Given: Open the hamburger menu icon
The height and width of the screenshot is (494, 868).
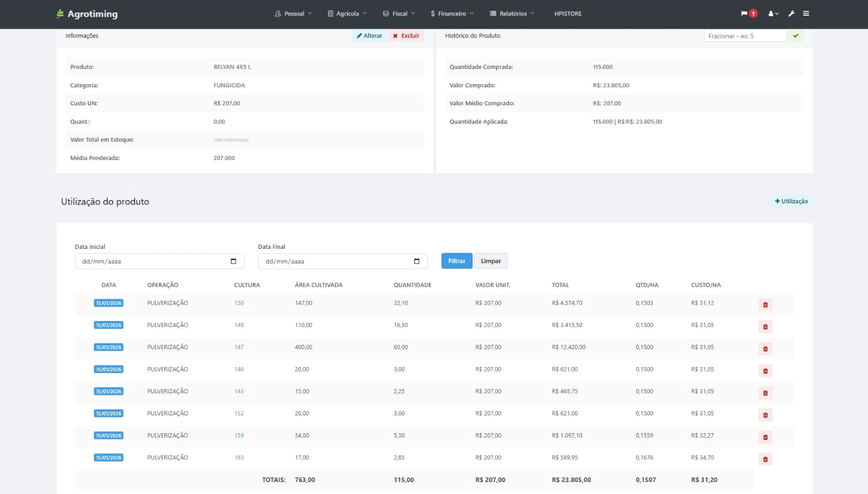Looking at the screenshot, I should pyautogui.click(x=806, y=14).
